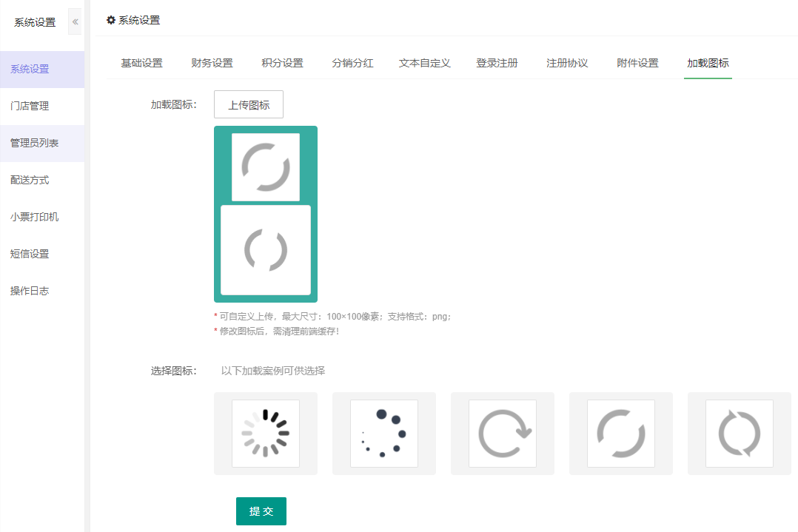Click the lower parenthesis-style loading preview

point(266,250)
